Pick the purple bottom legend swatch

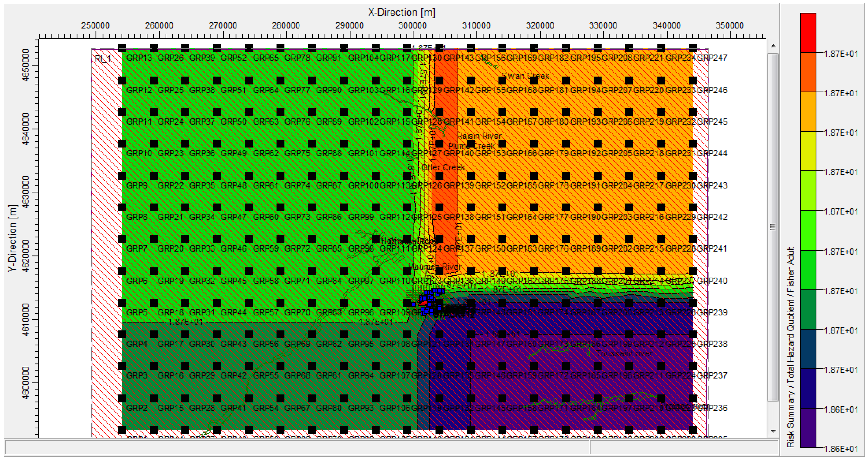808,428
